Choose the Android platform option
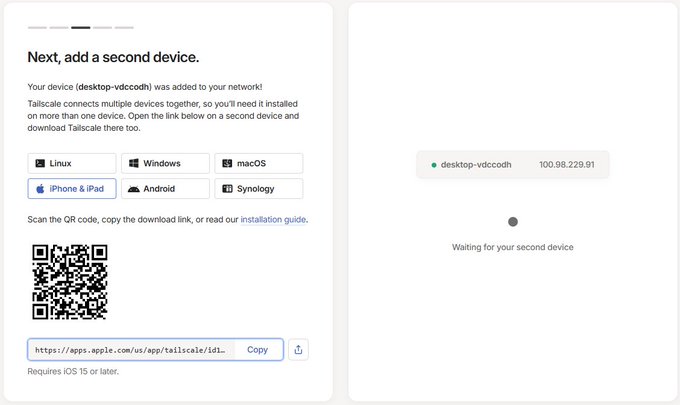The width and height of the screenshot is (680, 405). point(165,189)
